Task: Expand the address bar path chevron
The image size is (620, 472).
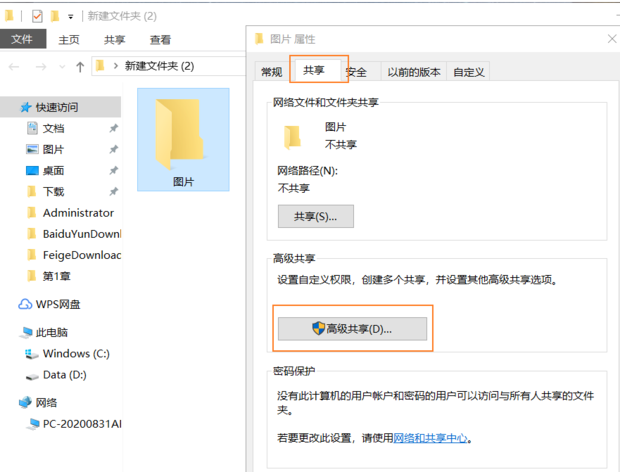Action: click(115, 66)
